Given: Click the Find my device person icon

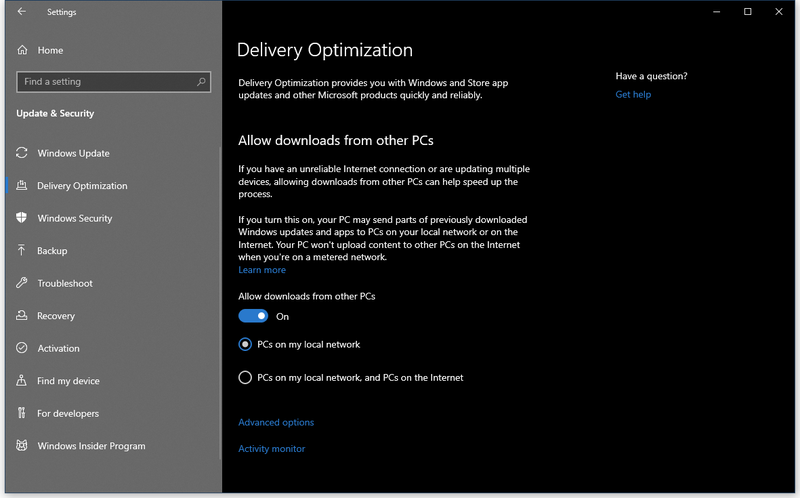Looking at the screenshot, I should (21, 380).
